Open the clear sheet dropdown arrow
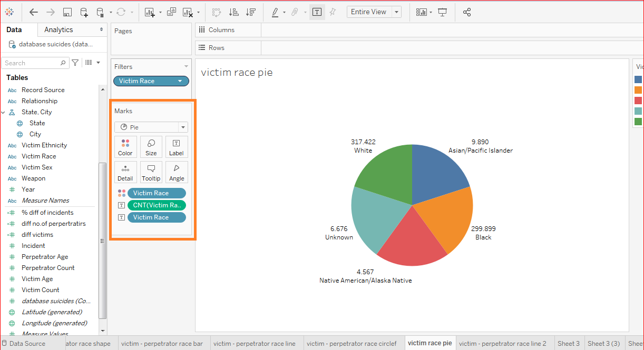This screenshot has height=350, width=644. coord(198,12)
